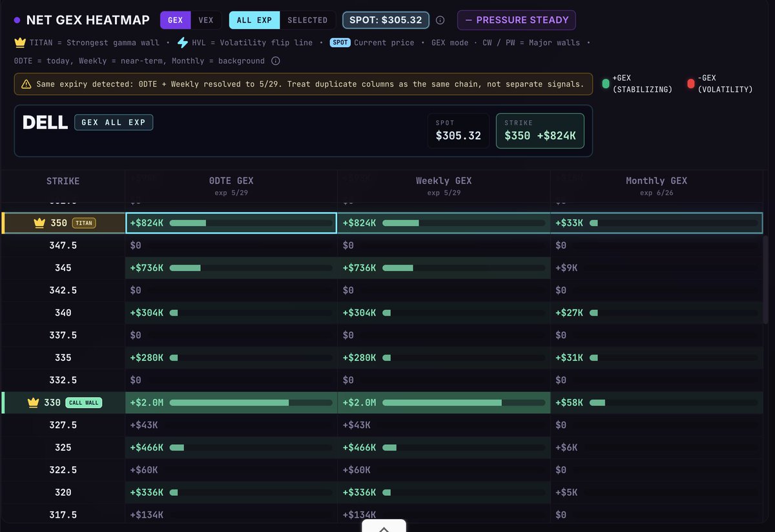Click Monthly +$27K cell at strike 340
The height and width of the screenshot is (532, 775).
tap(657, 312)
